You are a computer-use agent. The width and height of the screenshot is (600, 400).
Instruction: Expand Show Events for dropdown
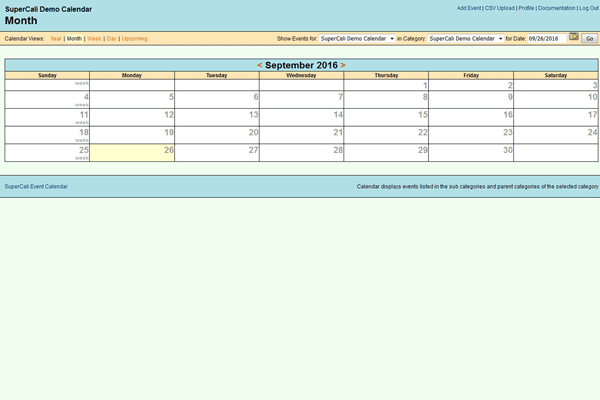pos(358,39)
